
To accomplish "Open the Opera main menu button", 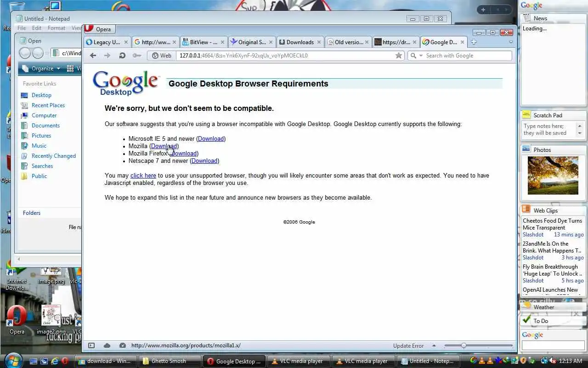I will pyautogui.click(x=99, y=29).
